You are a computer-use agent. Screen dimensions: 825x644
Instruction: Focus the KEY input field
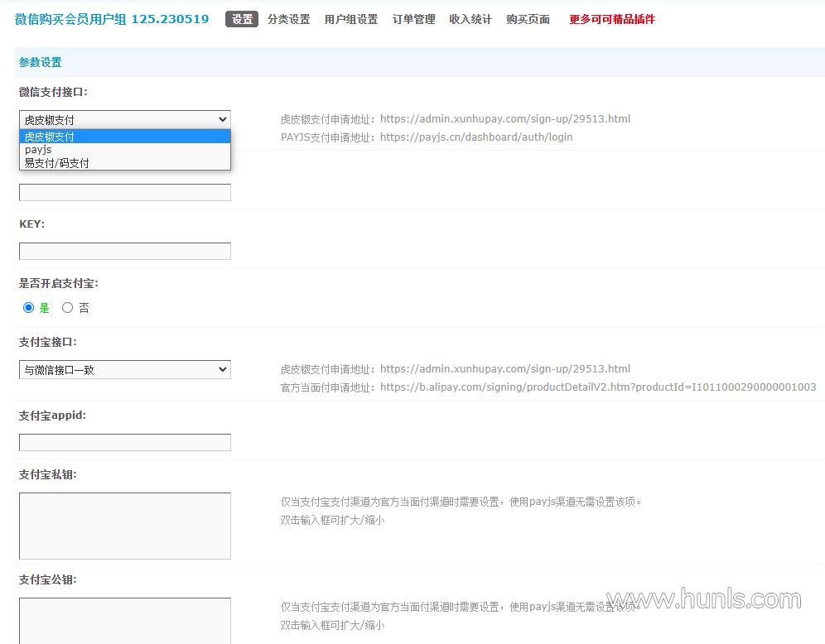tap(125, 252)
